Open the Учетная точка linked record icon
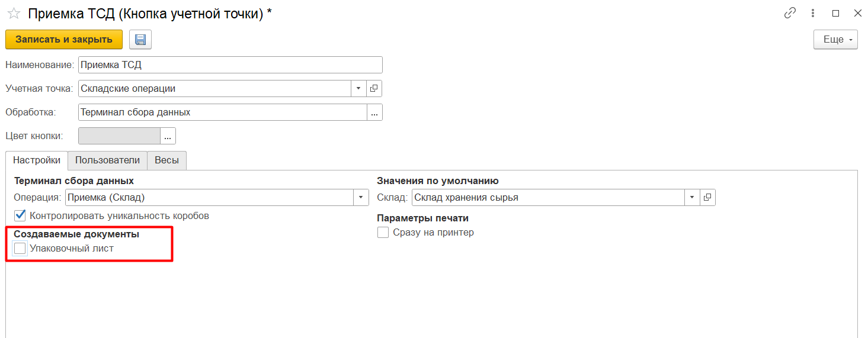Image resolution: width=868 pixels, height=338 pixels. 374,89
